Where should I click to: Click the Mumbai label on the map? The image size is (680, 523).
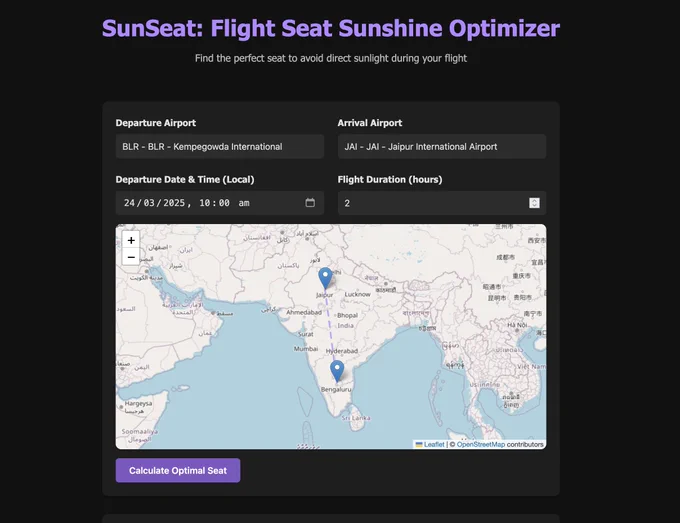[306, 349]
